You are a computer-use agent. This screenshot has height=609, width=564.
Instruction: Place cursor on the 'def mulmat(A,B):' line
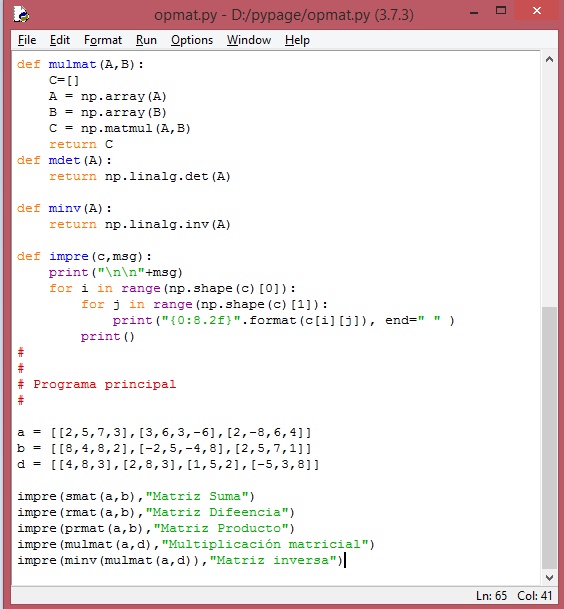(80, 64)
